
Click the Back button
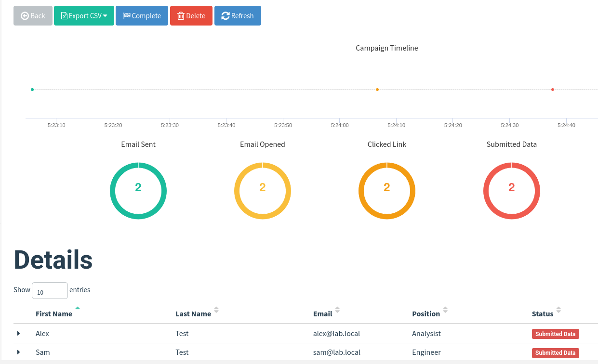click(x=33, y=16)
